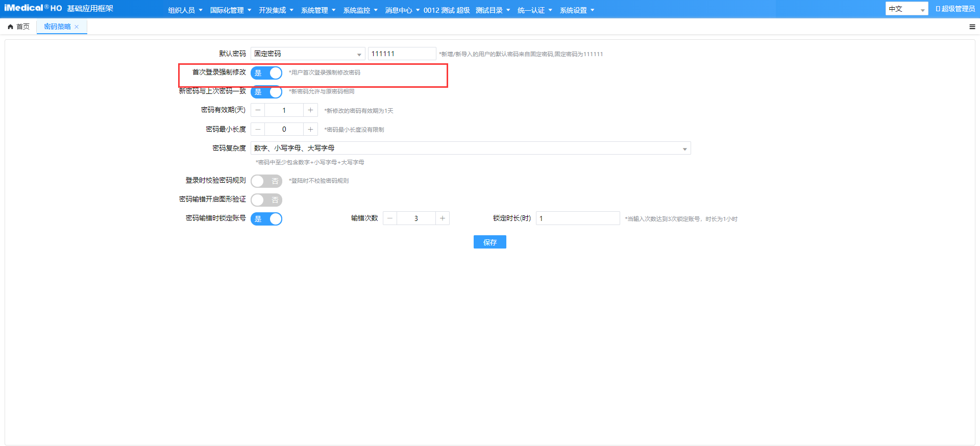This screenshot has height=446, width=980.
Task: Click the 基础应用框架 title text
Action: [90, 8]
